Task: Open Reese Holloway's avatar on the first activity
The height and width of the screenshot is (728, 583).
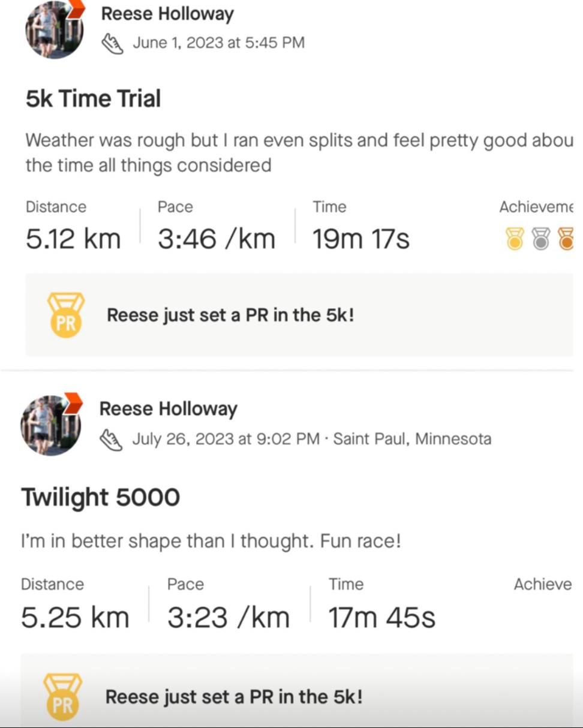Action: tap(53, 29)
